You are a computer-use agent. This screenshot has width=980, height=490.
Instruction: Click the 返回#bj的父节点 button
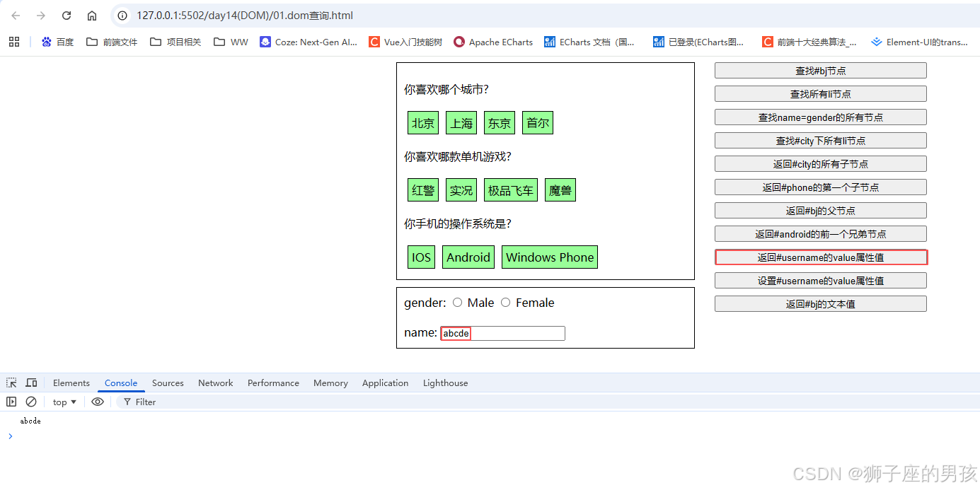[821, 211]
